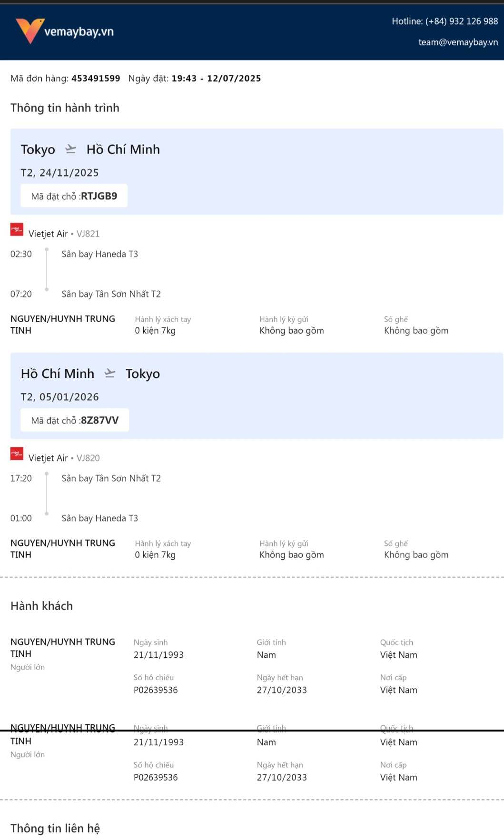
Task: Click flight number VJ820
Action: pyautogui.click(x=88, y=458)
